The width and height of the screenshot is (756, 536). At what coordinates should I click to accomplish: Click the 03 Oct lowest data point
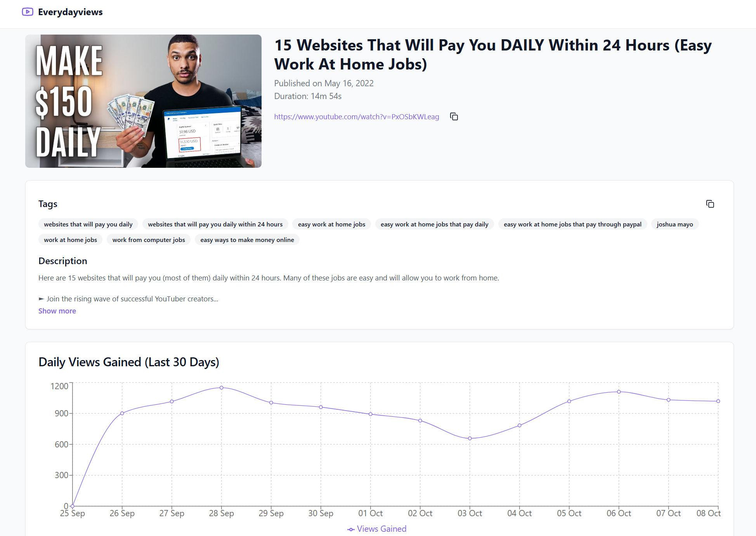(470, 438)
